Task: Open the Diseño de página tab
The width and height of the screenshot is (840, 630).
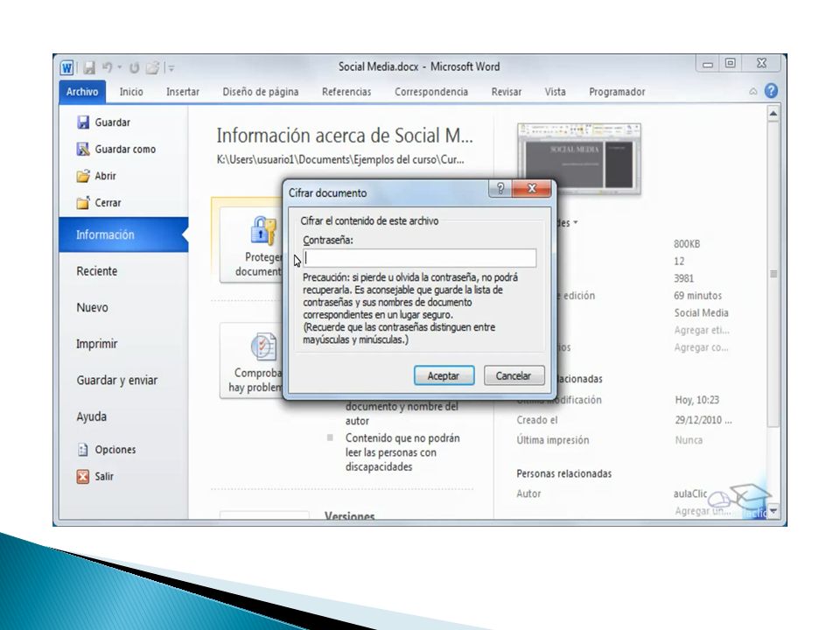Action: 261,92
